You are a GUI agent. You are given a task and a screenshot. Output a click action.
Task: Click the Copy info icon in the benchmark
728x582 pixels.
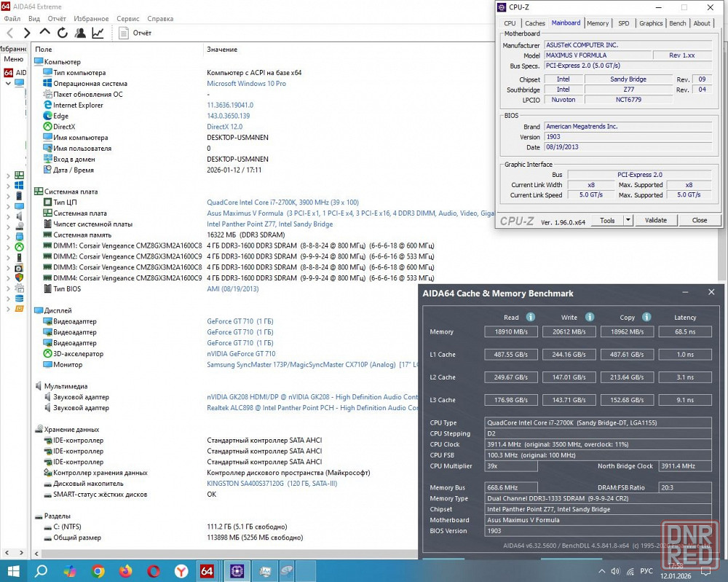(x=647, y=317)
